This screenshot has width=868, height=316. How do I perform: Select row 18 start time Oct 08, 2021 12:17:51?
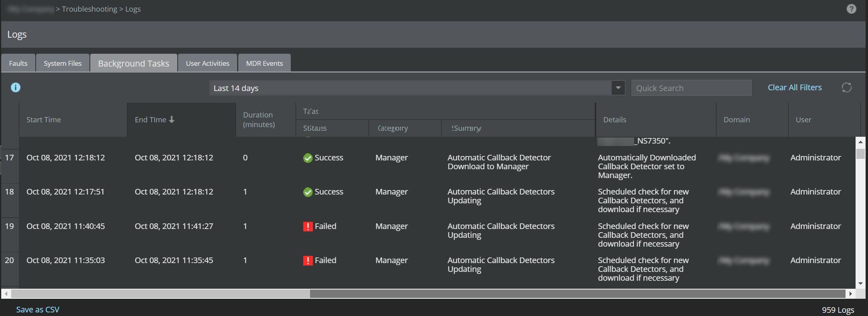pos(65,192)
